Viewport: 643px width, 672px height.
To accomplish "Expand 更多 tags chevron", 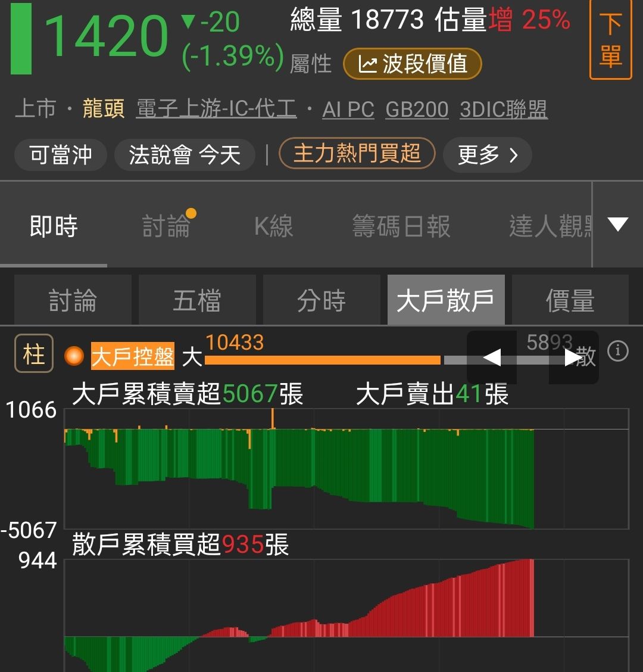I will [x=487, y=155].
